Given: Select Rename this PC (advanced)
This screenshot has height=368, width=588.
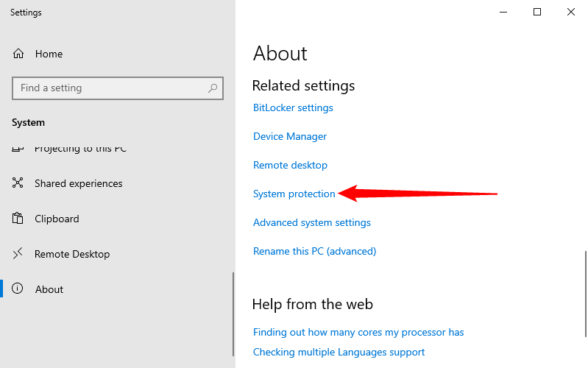Looking at the screenshot, I should coord(314,251).
